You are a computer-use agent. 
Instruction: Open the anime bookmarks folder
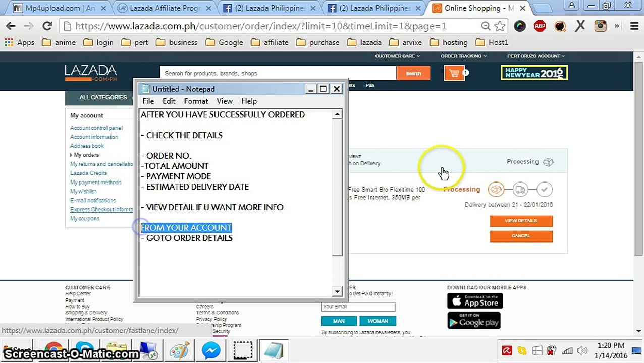pos(59,42)
